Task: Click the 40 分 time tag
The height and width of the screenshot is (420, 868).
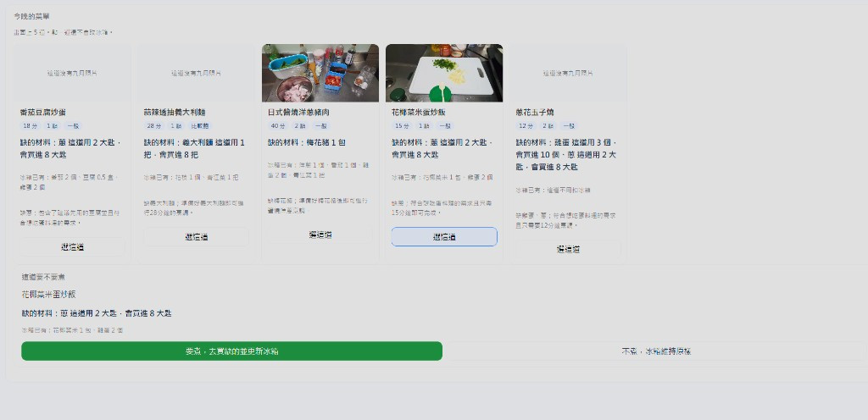Action: click(x=278, y=126)
